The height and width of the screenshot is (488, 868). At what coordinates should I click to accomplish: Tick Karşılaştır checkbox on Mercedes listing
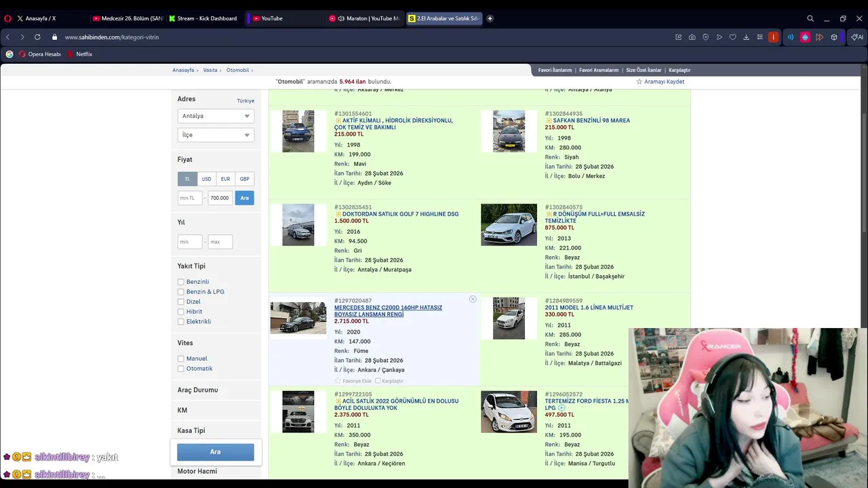(x=378, y=381)
